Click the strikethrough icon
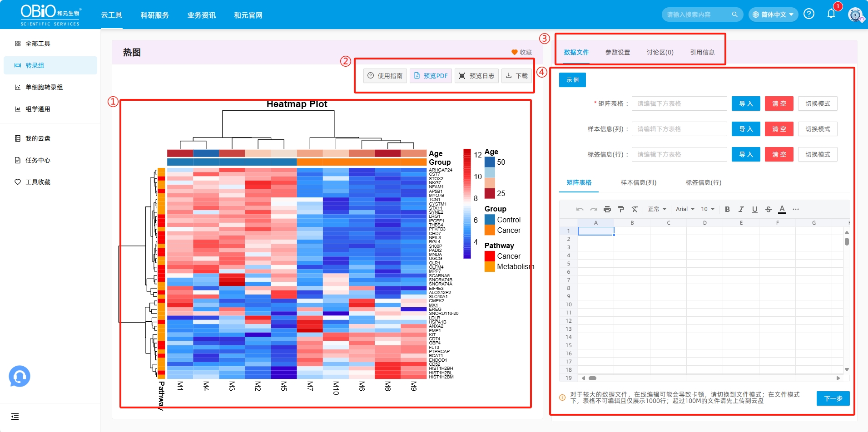Image resolution: width=868 pixels, height=432 pixels. (768, 209)
